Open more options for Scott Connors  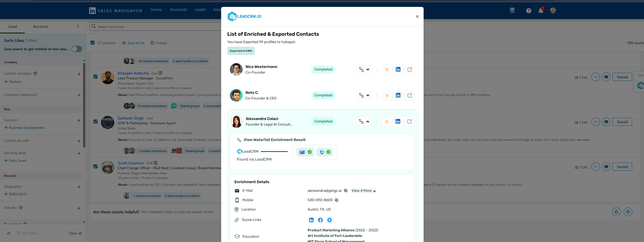point(596,167)
